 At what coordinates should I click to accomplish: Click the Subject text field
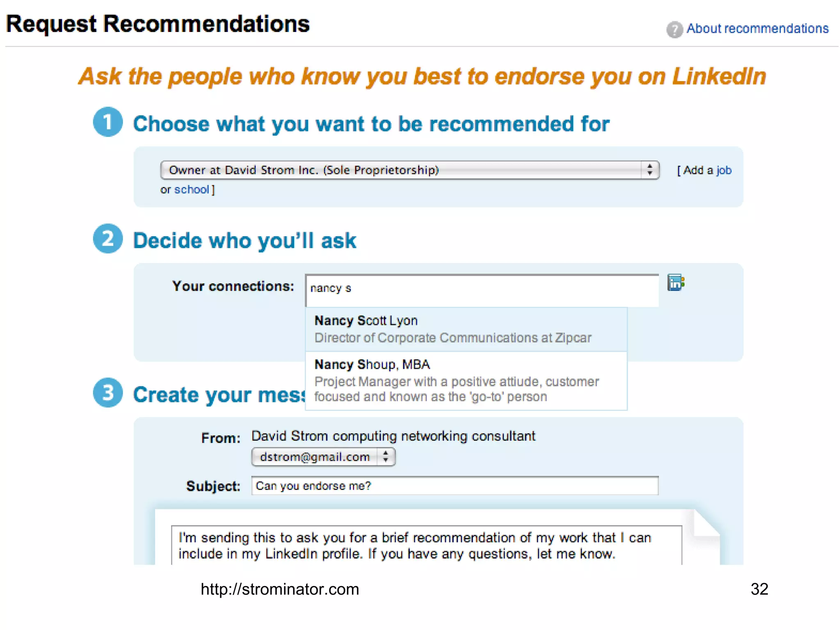[454, 486]
